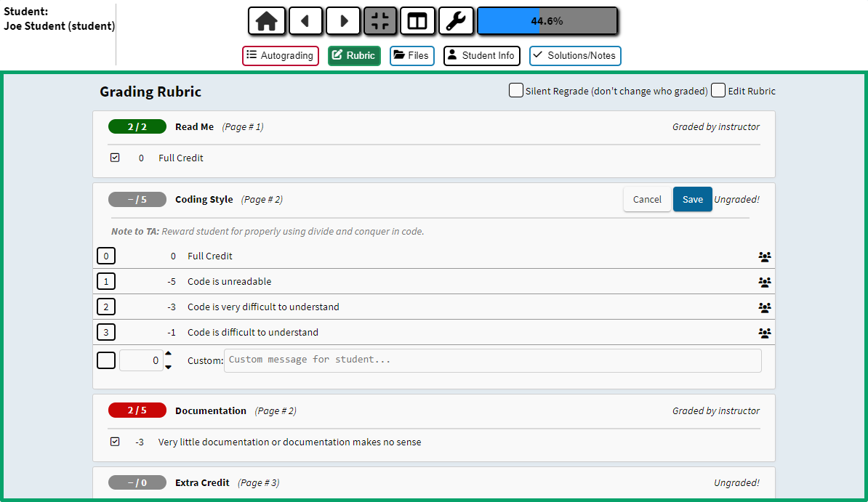Enable the Edit Rubric checkbox
Screen dimensions: 868x502
pyautogui.click(x=718, y=90)
